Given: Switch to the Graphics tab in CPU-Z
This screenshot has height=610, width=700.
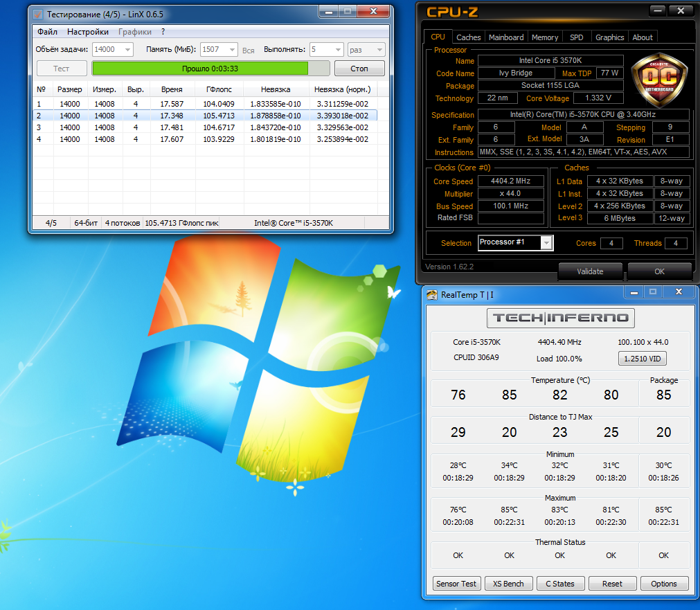Looking at the screenshot, I should click(x=609, y=37).
